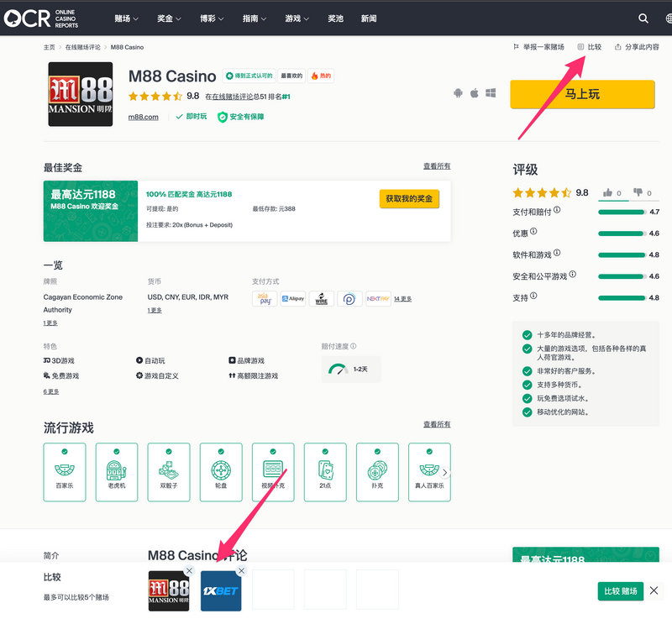672x619 pixels.
Task: Click 获取我的奖金 button
Action: click(x=409, y=199)
